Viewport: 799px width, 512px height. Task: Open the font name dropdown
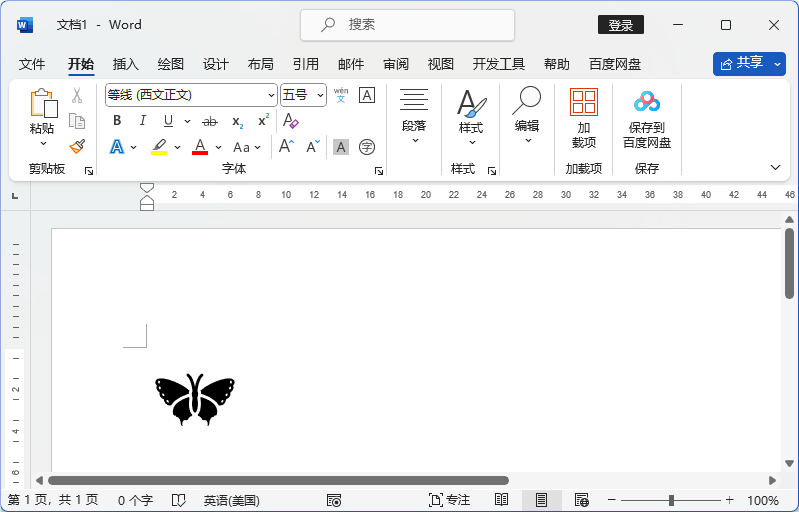click(271, 95)
